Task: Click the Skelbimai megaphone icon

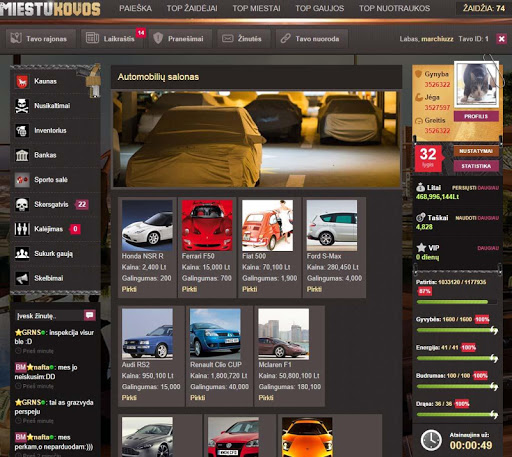Action: [22, 278]
